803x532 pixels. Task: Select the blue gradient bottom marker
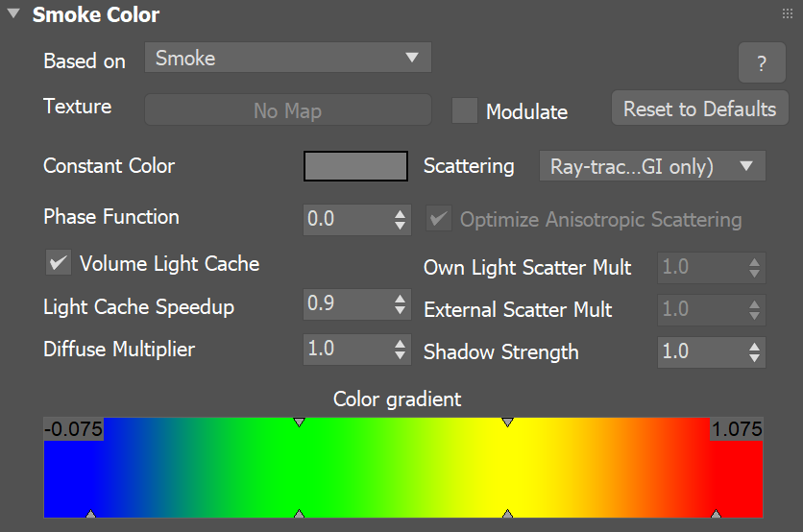pos(90,513)
